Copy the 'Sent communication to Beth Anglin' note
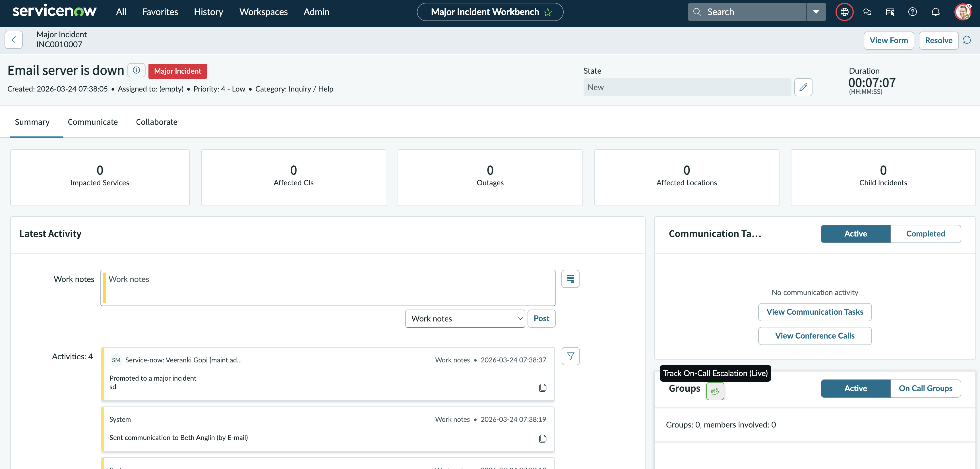 click(x=543, y=438)
